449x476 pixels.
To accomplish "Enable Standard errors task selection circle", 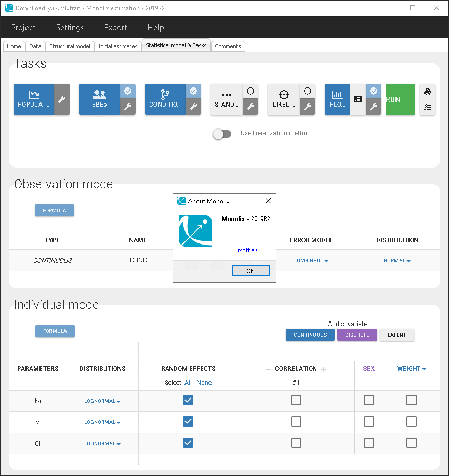I will tap(250, 91).
